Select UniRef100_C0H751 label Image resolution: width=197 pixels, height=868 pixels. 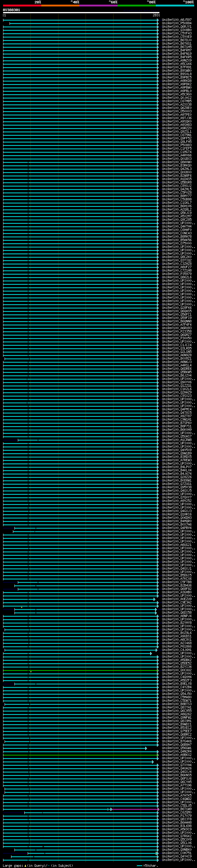pos(176,853)
